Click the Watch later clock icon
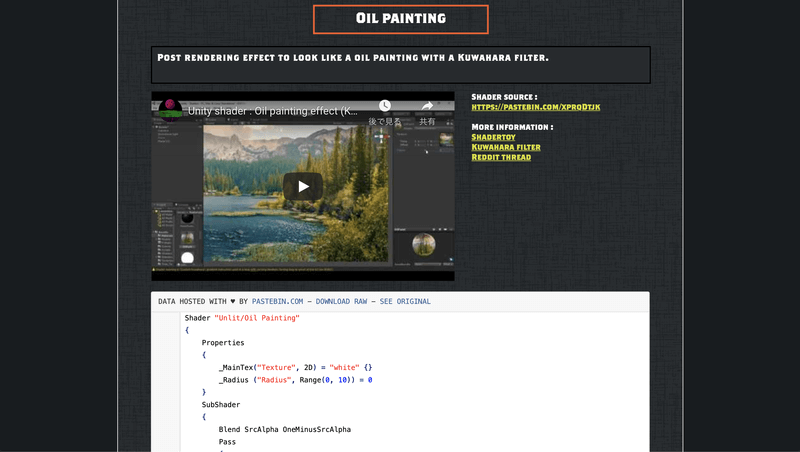 385,106
